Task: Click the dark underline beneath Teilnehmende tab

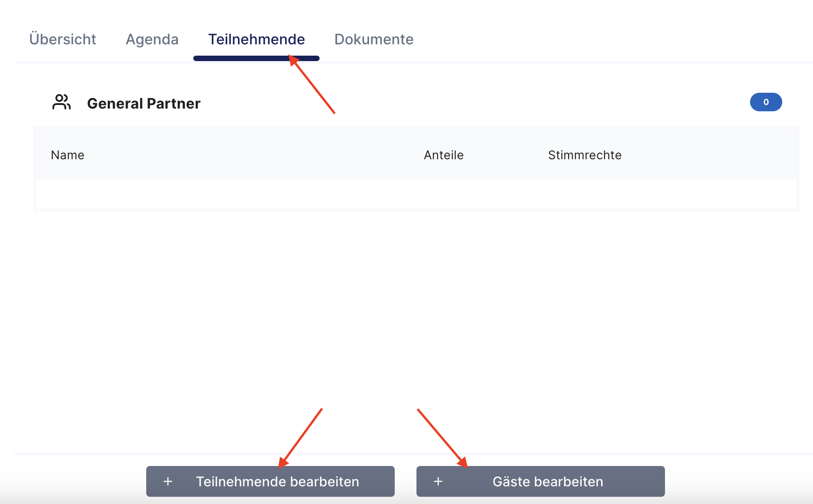Action: pos(256,58)
